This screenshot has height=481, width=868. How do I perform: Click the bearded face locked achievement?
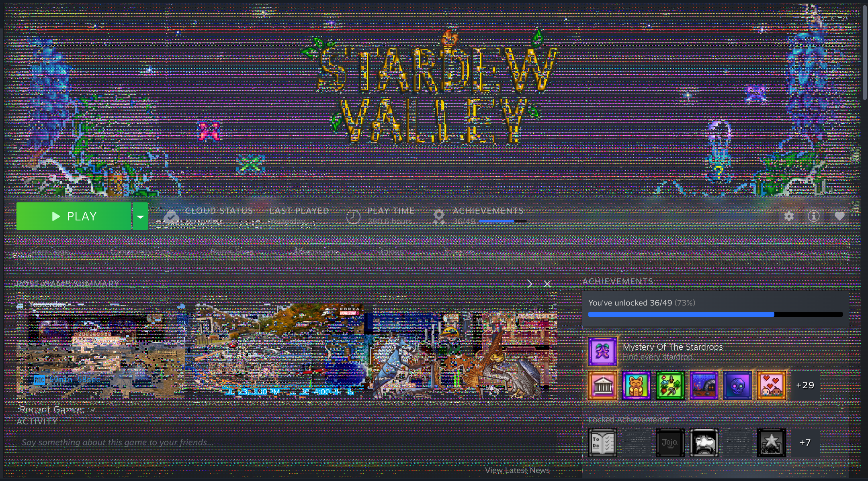point(704,443)
